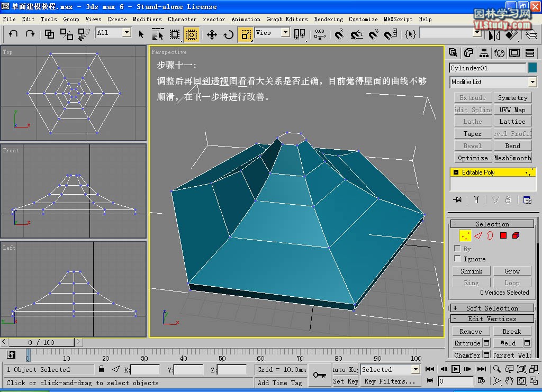Toggle Vertex sub-object selection mode

pyautogui.click(x=465, y=235)
